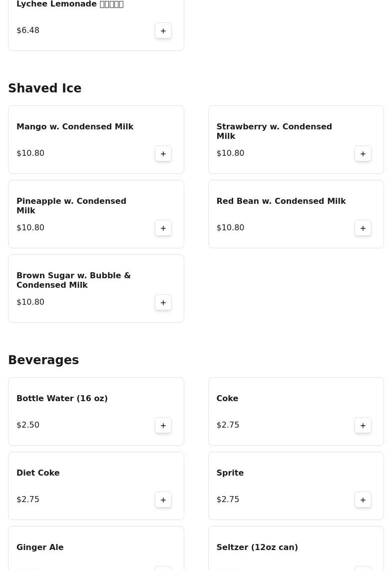Open the Strawberry w. Condensed Milk item name

click(274, 131)
